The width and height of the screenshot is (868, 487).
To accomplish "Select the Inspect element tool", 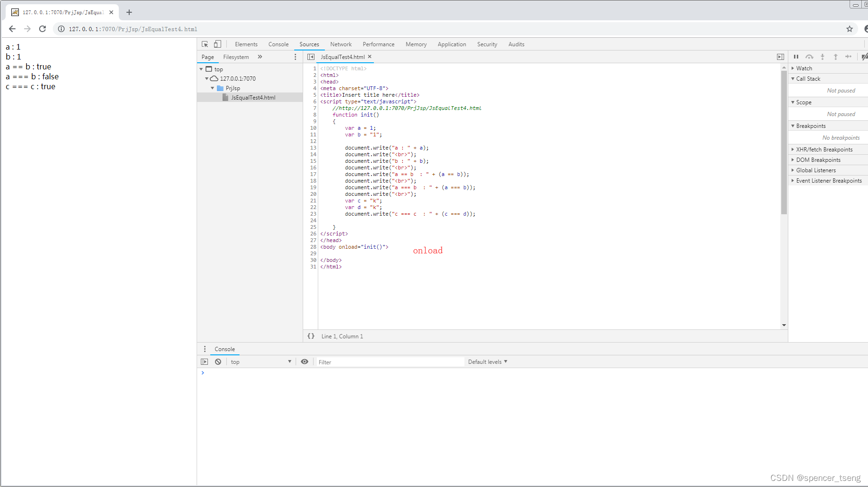I will tap(205, 44).
